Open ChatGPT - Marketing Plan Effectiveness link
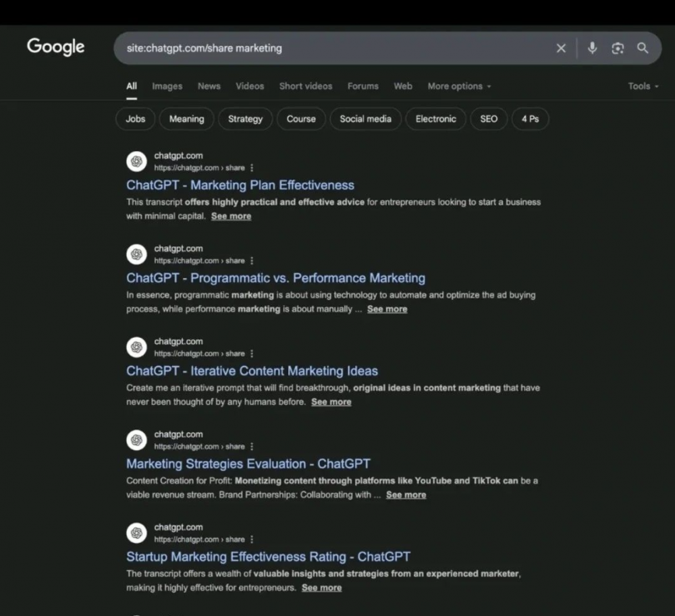The height and width of the screenshot is (616, 675). pyautogui.click(x=240, y=185)
